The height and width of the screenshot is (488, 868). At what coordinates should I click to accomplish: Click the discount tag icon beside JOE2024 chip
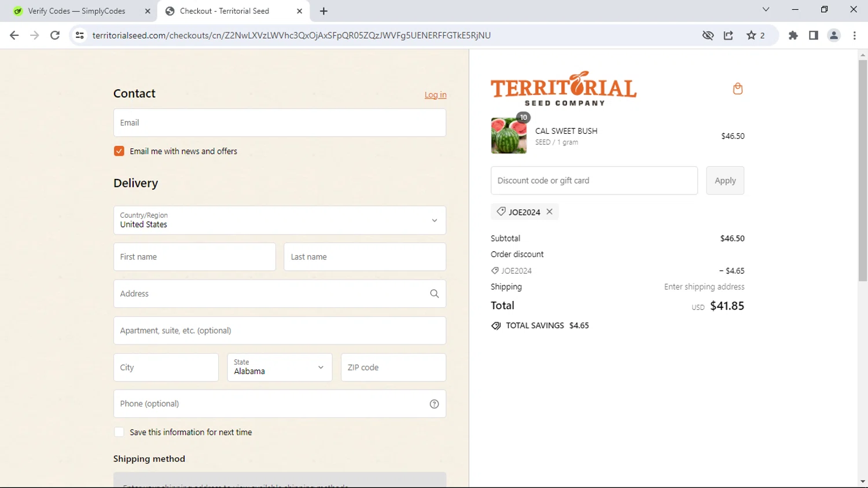tap(501, 211)
